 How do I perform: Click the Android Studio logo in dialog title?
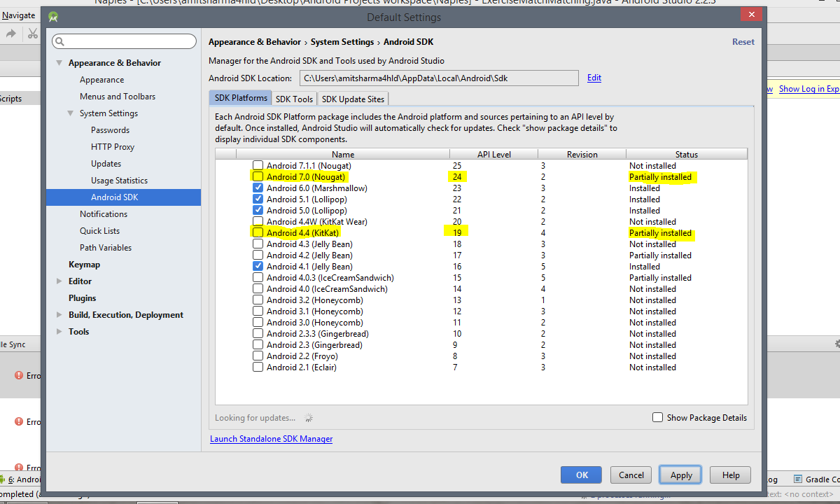point(54,17)
